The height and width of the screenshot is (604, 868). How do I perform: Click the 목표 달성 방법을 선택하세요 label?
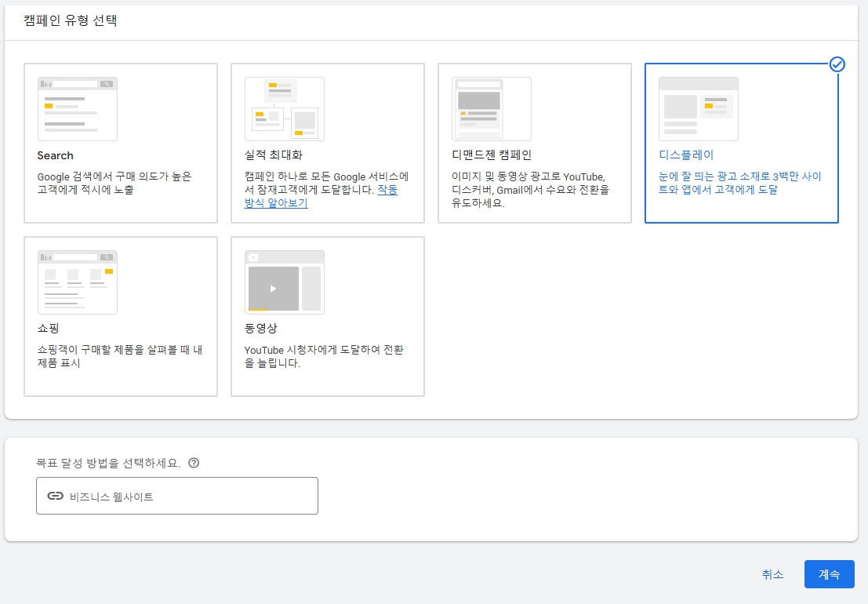(x=108, y=463)
